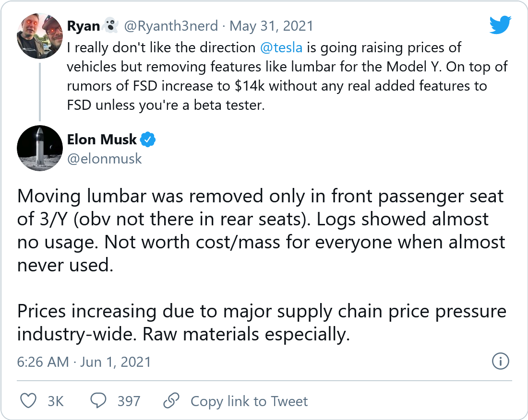The height and width of the screenshot is (420, 528).
Task: Click the @tesla mention link
Action: click(x=282, y=47)
